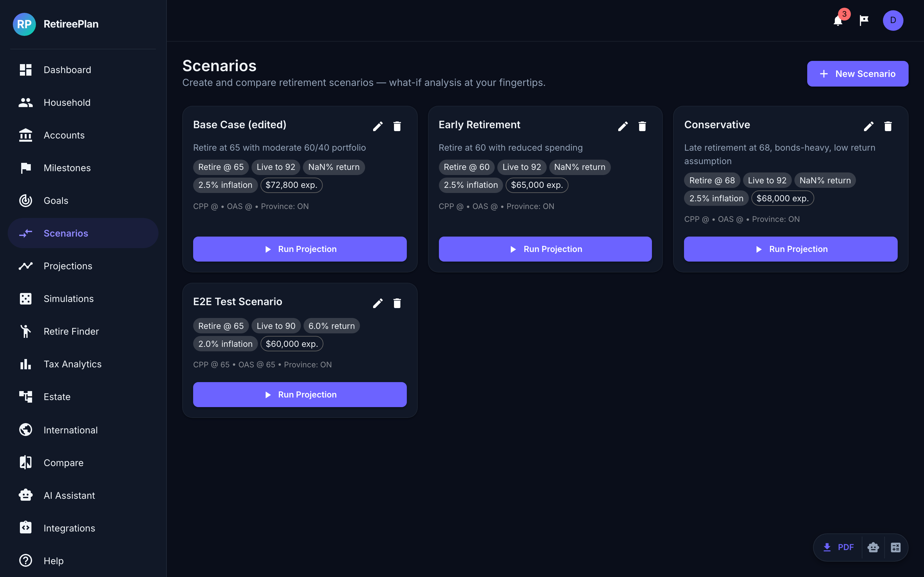
Task: Open Projections page from sidebar
Action: [x=68, y=266]
